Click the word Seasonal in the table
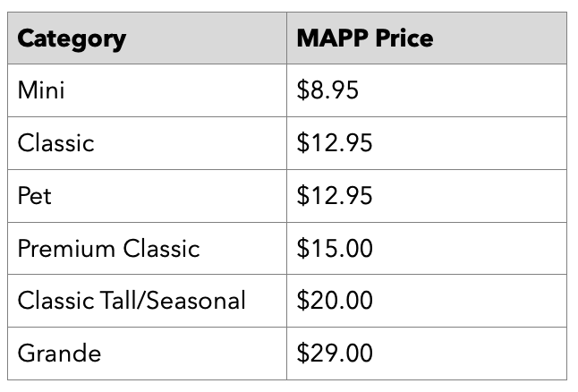 (196, 300)
